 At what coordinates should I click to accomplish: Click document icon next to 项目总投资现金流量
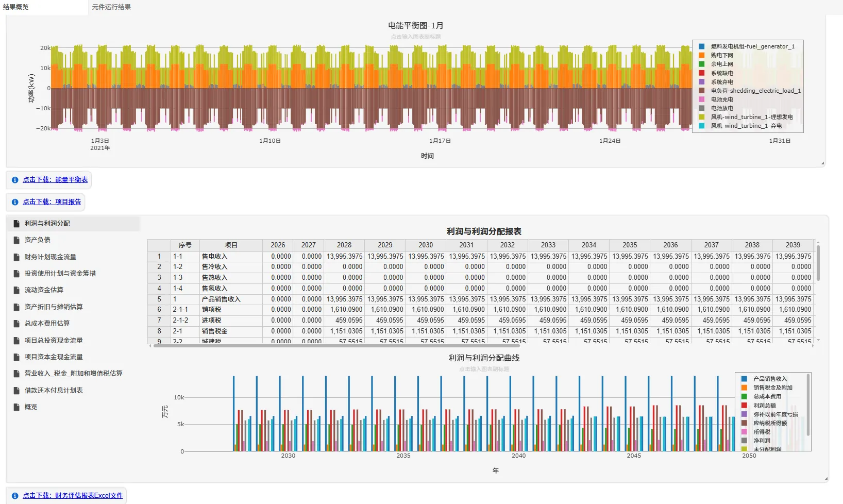pos(16,341)
